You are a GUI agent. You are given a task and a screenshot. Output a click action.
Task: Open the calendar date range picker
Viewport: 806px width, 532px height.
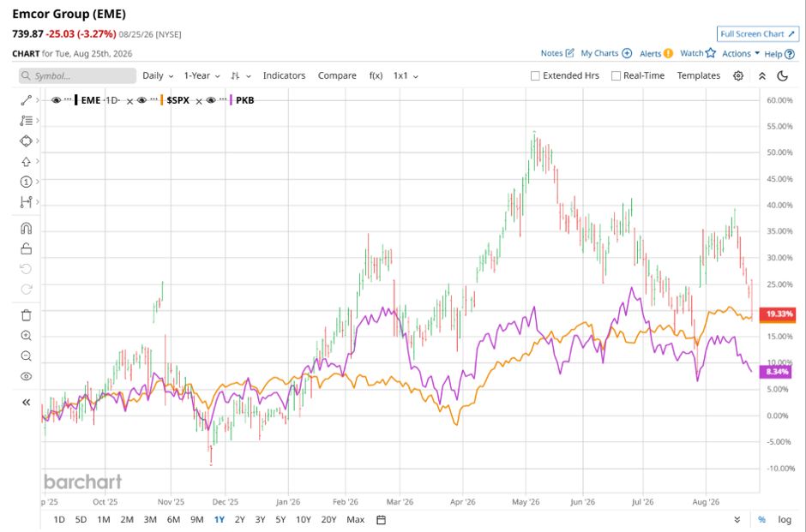[x=381, y=520]
